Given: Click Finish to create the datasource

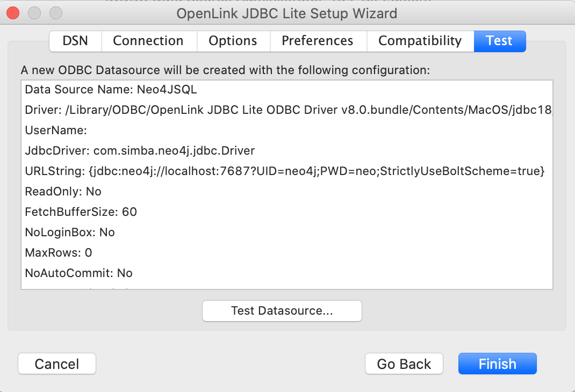Looking at the screenshot, I should [497, 364].
